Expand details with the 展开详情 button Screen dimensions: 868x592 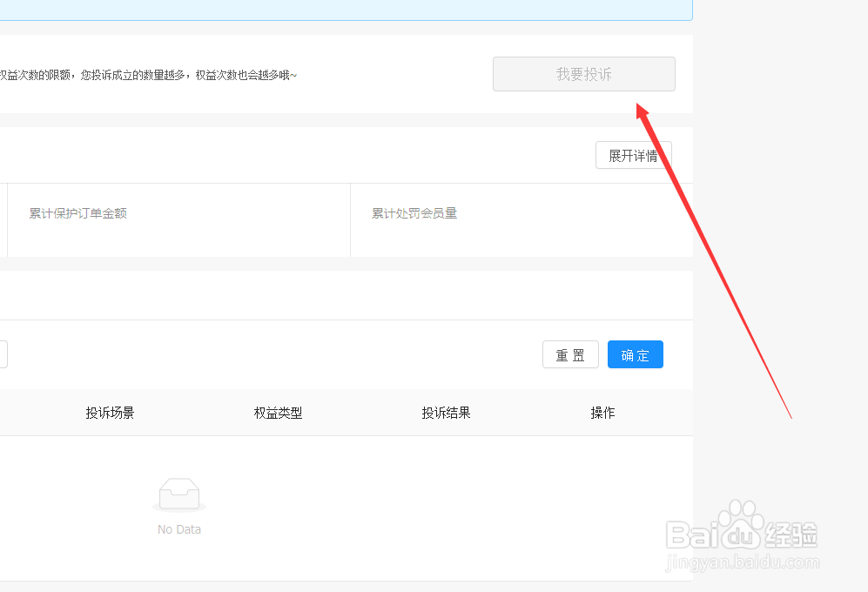coord(634,155)
